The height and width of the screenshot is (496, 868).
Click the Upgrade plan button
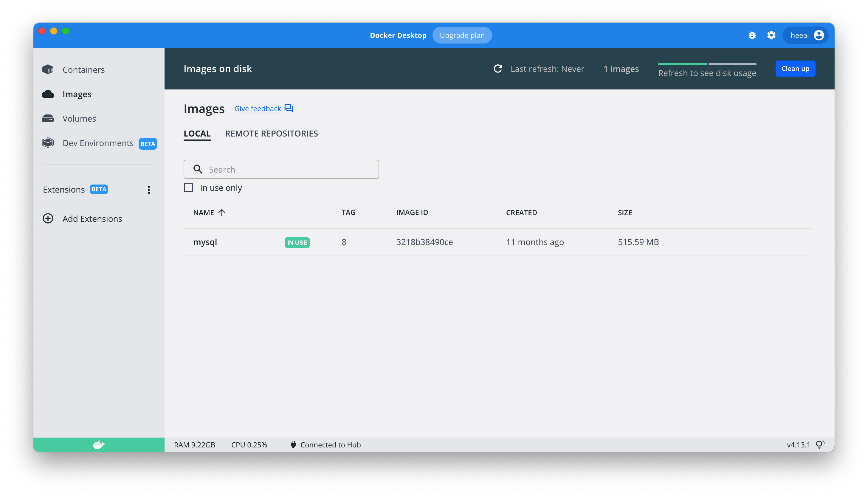click(x=462, y=35)
